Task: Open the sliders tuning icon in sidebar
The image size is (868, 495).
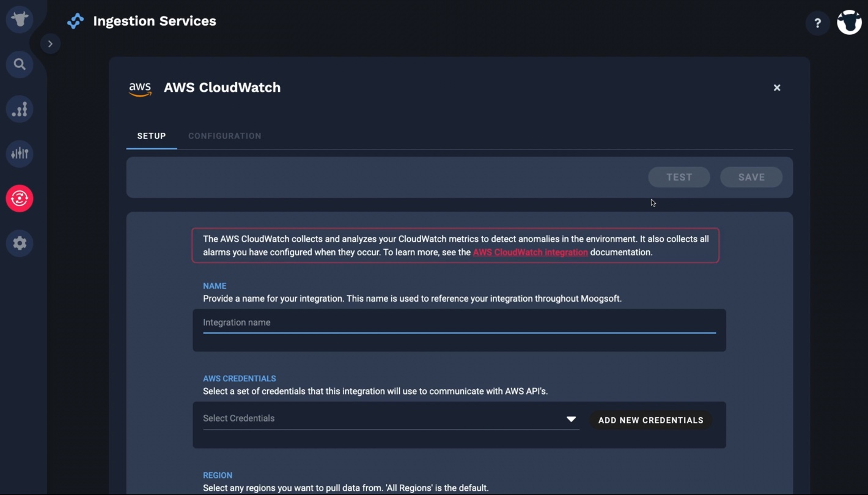Action: pos(20,154)
